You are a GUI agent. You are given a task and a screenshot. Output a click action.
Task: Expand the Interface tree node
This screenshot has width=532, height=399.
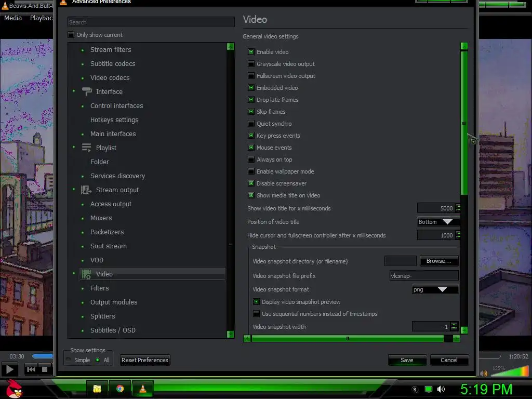[x=74, y=91]
